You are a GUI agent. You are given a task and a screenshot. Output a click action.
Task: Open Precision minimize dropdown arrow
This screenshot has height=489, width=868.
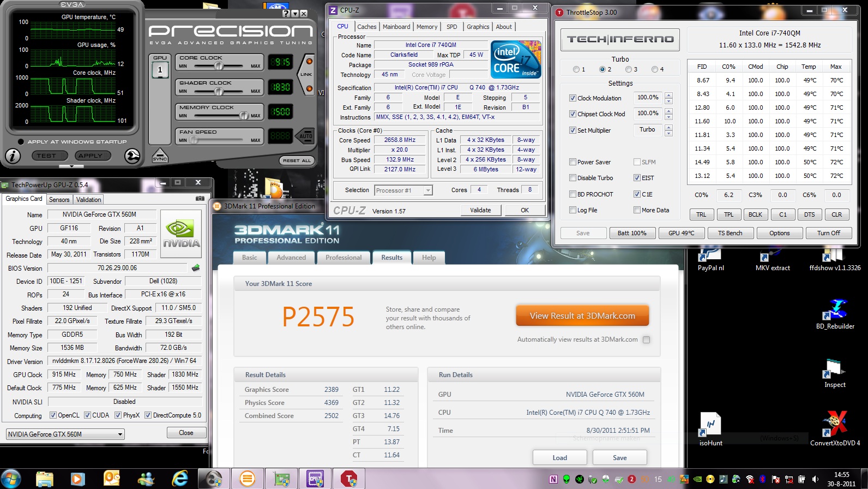tap(296, 14)
